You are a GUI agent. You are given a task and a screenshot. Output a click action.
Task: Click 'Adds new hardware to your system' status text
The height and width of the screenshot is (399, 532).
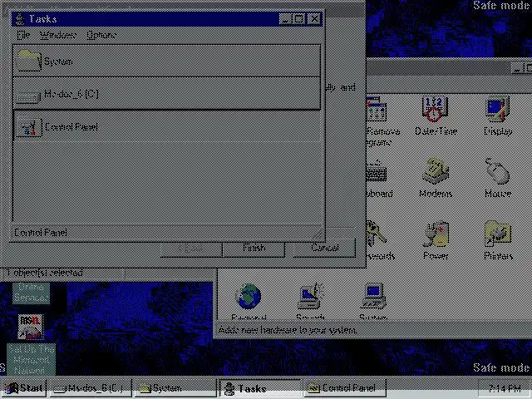point(287,330)
